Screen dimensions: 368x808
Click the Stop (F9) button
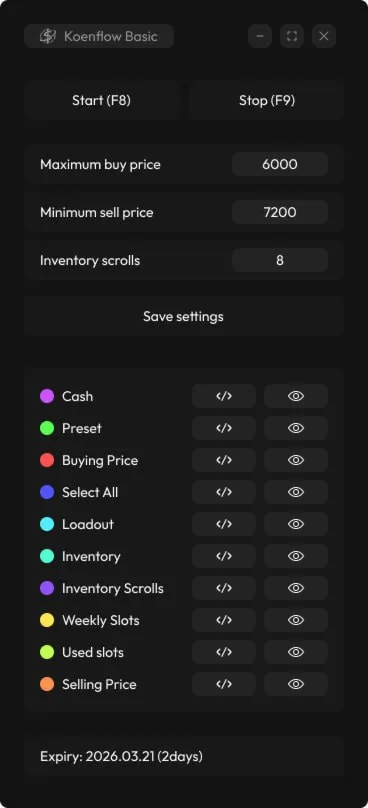266,100
